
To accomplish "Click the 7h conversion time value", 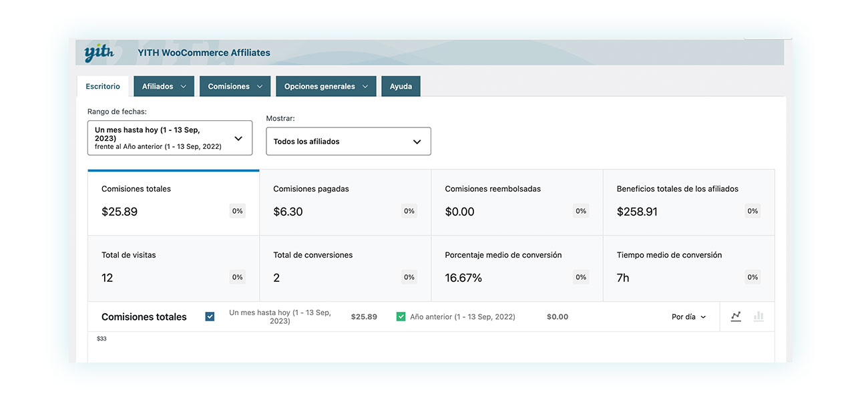I will pyautogui.click(x=623, y=278).
